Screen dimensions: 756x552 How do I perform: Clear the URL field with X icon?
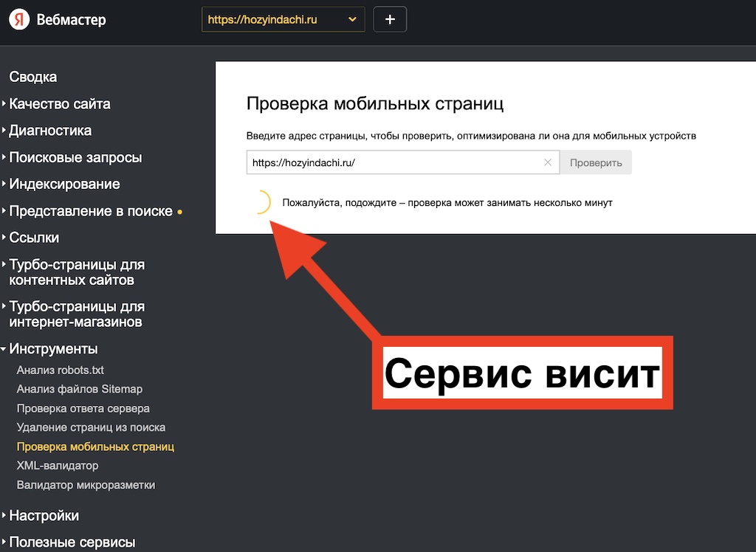(x=548, y=162)
